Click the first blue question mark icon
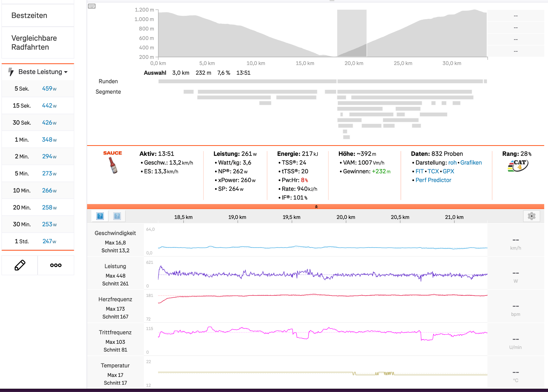Screen dimensions: 548x392 click(x=100, y=216)
